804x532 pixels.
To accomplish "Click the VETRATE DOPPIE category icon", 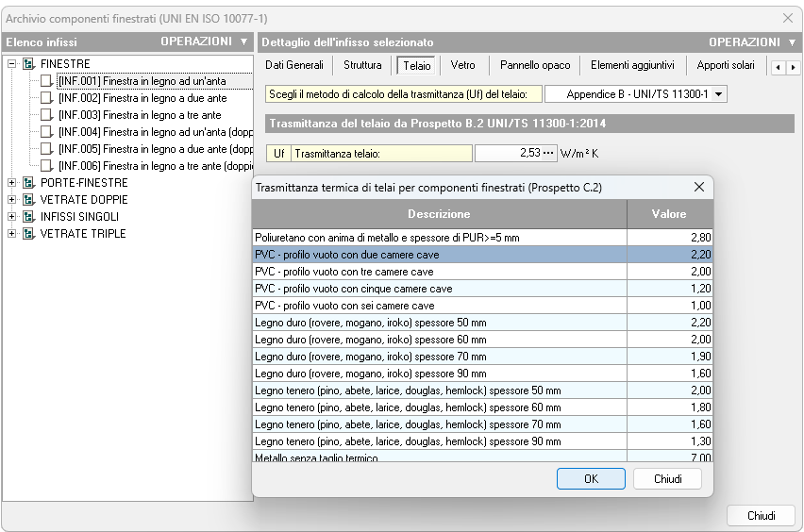I will [28, 200].
